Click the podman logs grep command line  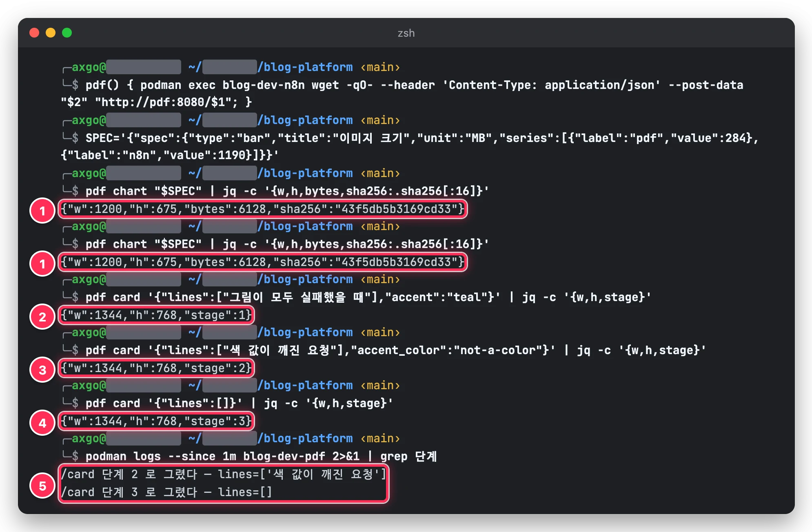261,456
